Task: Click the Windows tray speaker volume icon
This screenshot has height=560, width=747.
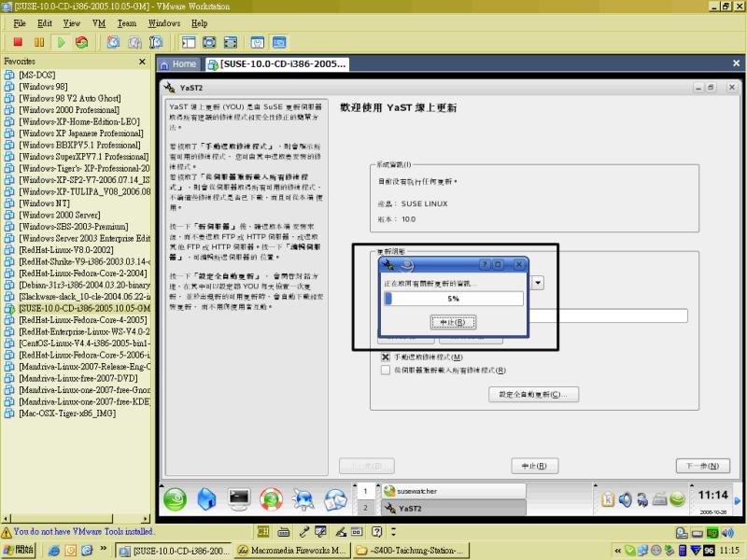Action: [727, 533]
